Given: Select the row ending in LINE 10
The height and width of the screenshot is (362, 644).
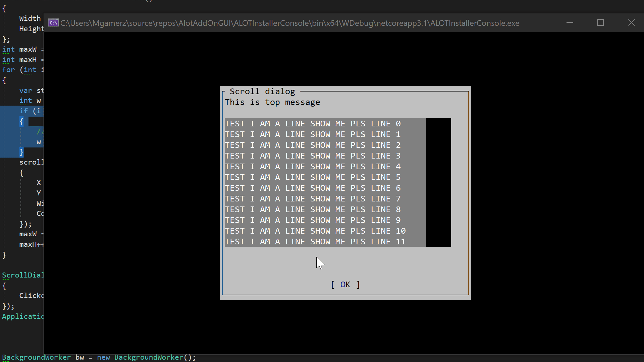Looking at the screenshot, I should 325,231.
